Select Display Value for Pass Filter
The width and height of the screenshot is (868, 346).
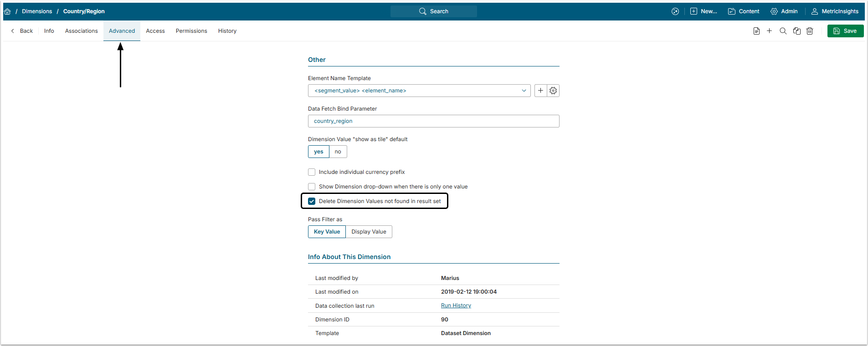(369, 232)
